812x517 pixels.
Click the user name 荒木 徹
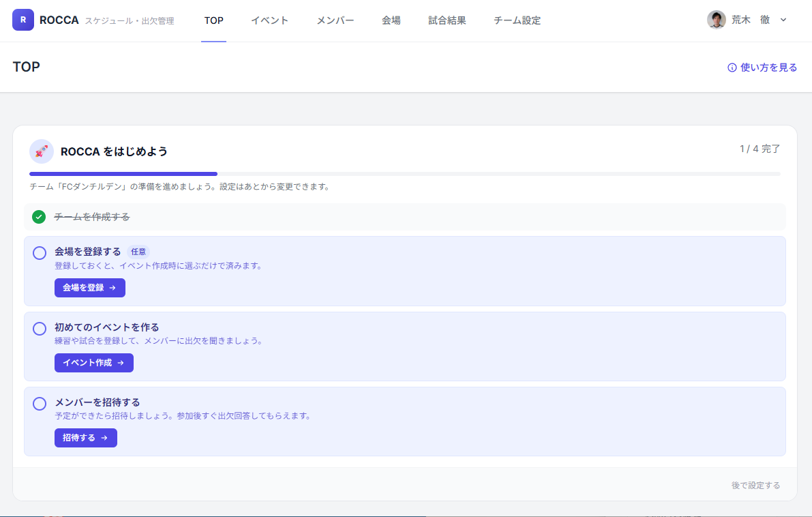[751, 20]
